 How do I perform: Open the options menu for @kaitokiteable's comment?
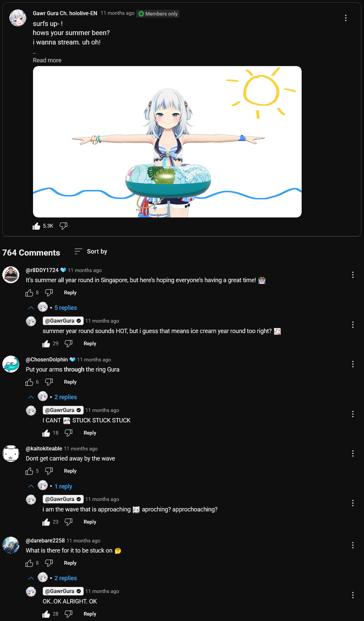coord(353,453)
